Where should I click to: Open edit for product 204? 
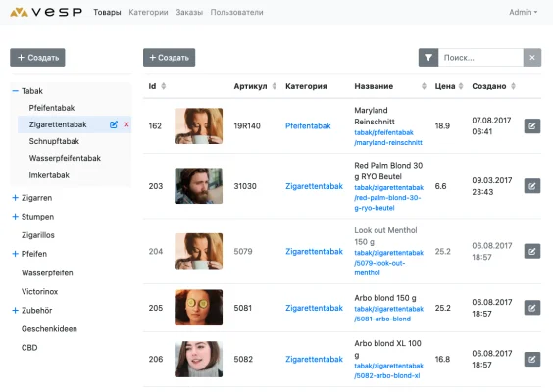coord(532,251)
